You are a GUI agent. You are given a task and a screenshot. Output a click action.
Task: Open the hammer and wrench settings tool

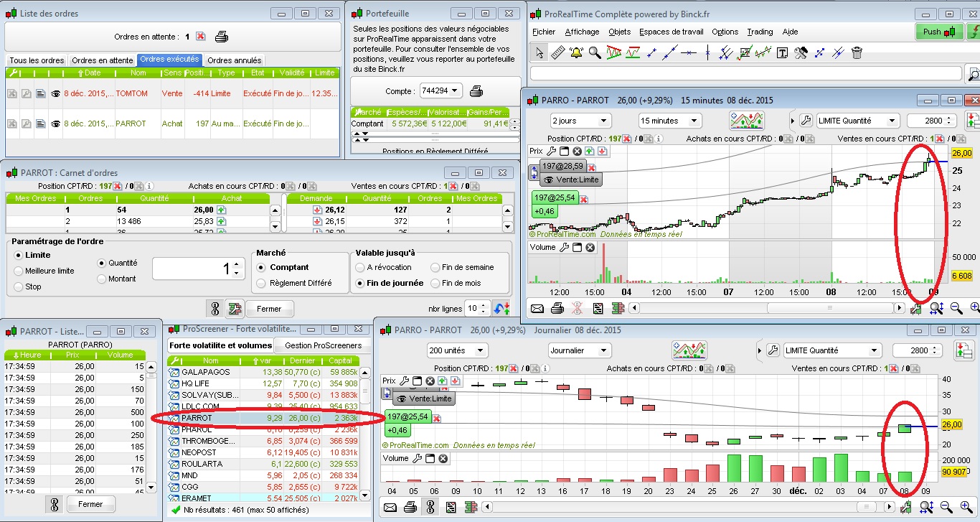[x=801, y=52]
